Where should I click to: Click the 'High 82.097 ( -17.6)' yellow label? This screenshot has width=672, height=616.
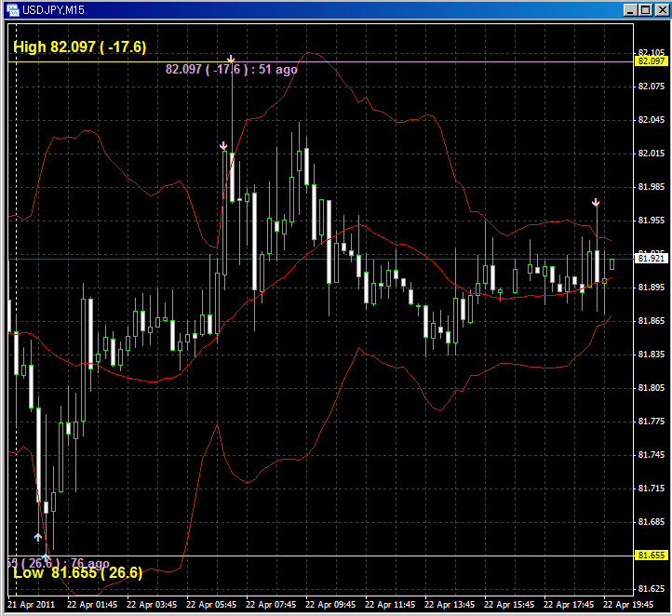click(x=79, y=47)
